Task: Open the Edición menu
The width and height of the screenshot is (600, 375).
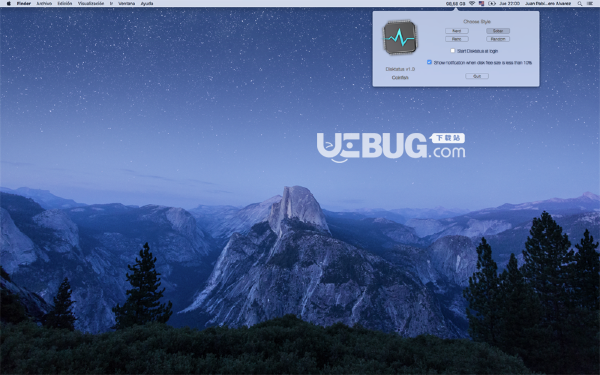Action: (x=65, y=3)
